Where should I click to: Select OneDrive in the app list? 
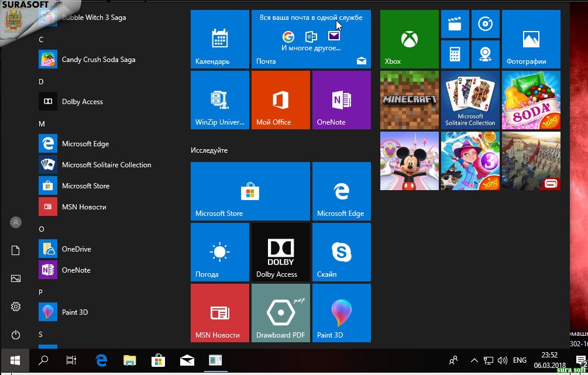(76, 249)
